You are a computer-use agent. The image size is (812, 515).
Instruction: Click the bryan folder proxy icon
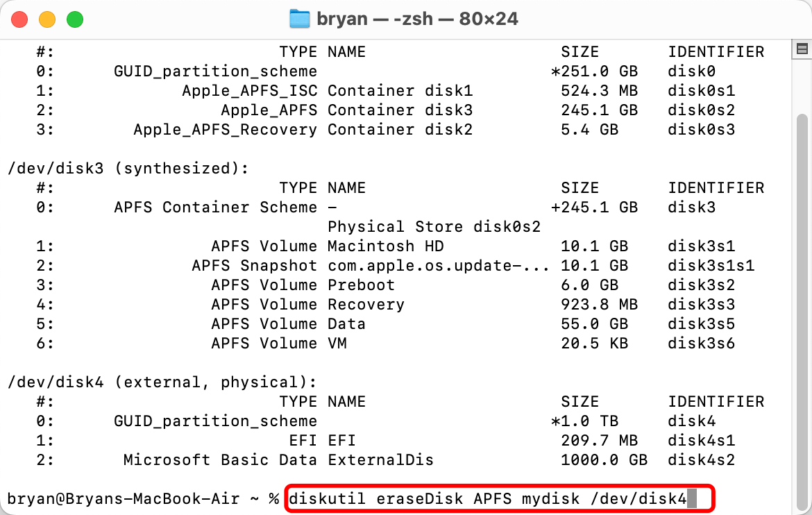[x=298, y=19]
